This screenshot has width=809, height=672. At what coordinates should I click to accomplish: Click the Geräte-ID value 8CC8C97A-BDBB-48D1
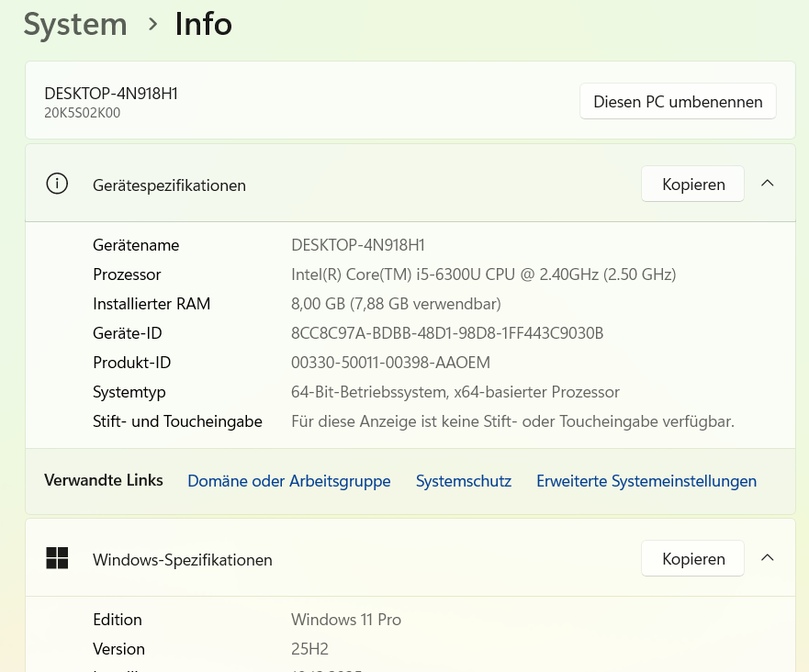[x=447, y=333]
